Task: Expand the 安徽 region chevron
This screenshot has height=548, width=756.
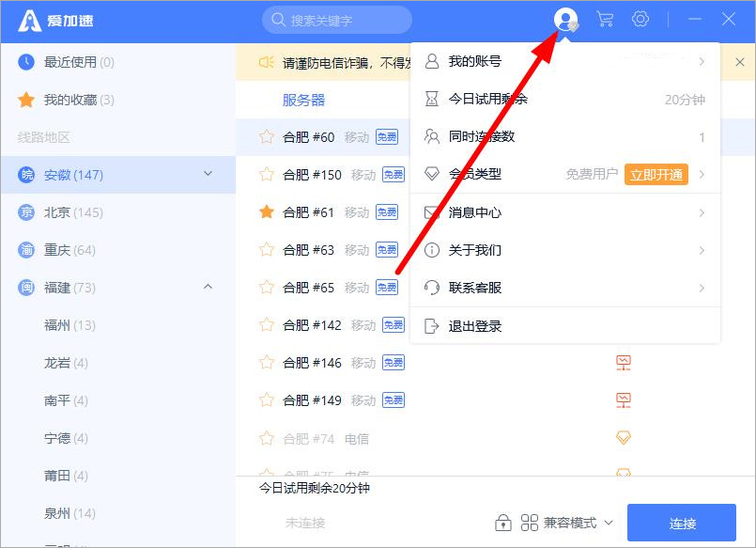Action: pyautogui.click(x=208, y=173)
